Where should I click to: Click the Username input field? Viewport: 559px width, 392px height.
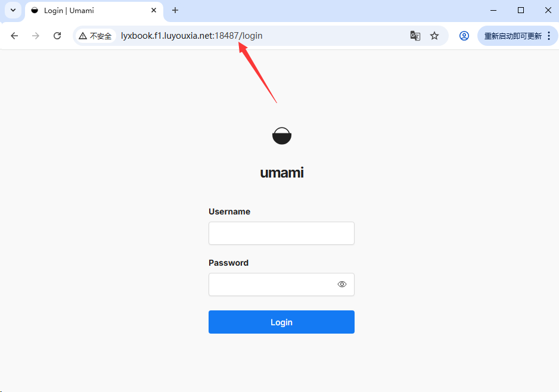pyautogui.click(x=281, y=233)
